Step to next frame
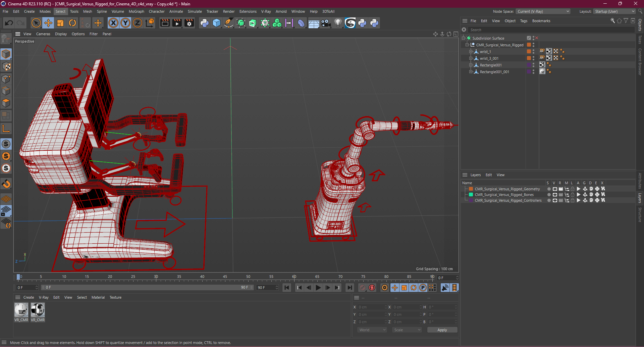This screenshot has width=644, height=347. (328, 288)
